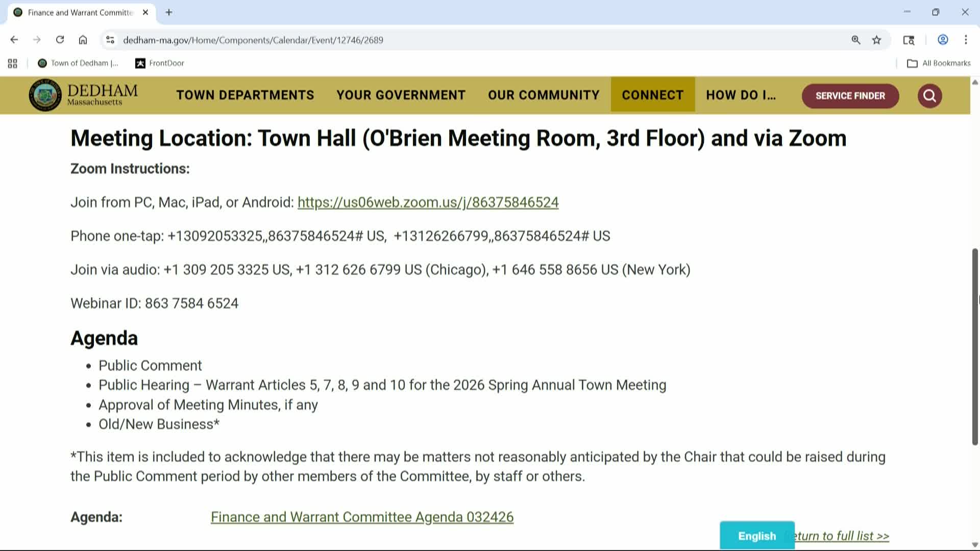Image resolution: width=980 pixels, height=551 pixels.
Task: Open Finance and Warrant Committee Agenda 032426
Action: click(x=362, y=517)
